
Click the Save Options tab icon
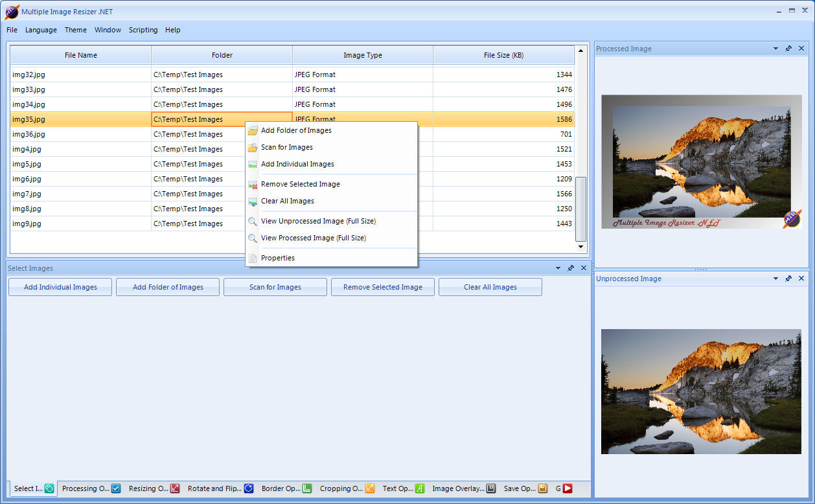click(543, 488)
